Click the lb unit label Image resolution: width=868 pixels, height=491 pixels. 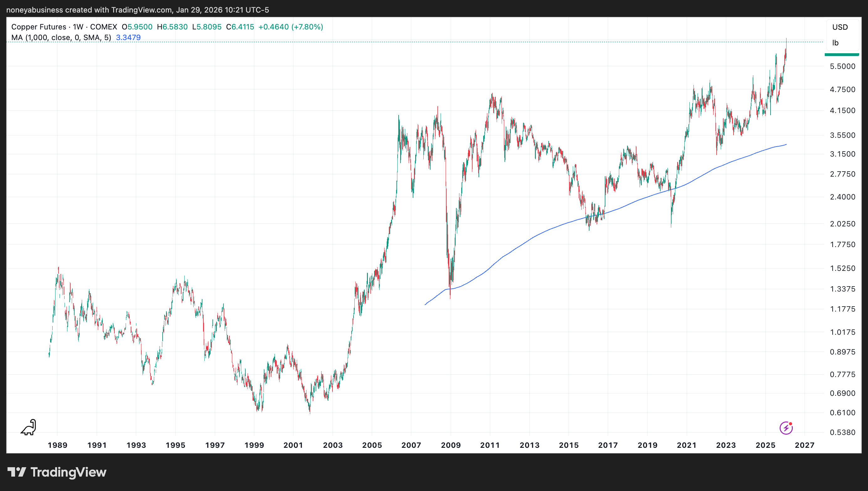(835, 43)
